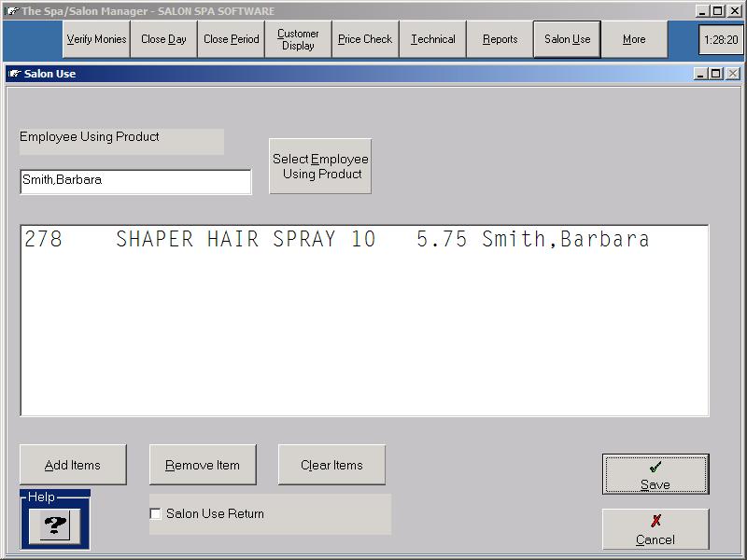The width and height of the screenshot is (747, 560).
Task: Launch Price Check from toolbar
Action: tap(365, 40)
